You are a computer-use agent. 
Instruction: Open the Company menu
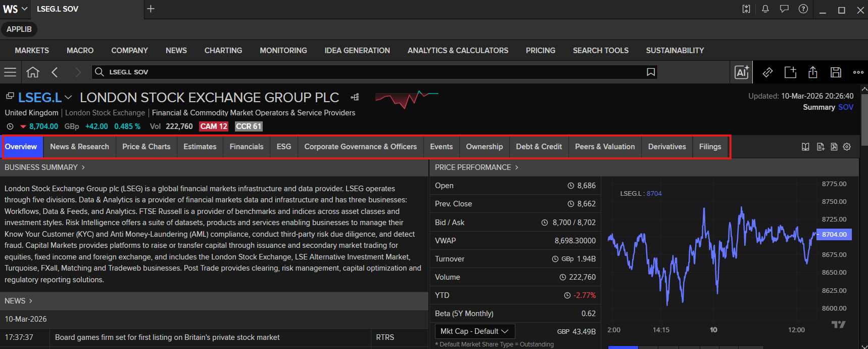pyautogui.click(x=129, y=51)
